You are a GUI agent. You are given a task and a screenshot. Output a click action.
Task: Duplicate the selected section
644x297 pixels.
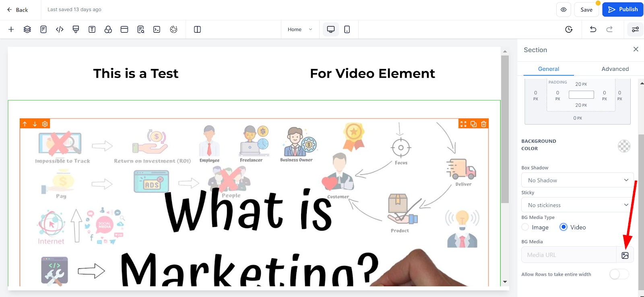(x=473, y=124)
